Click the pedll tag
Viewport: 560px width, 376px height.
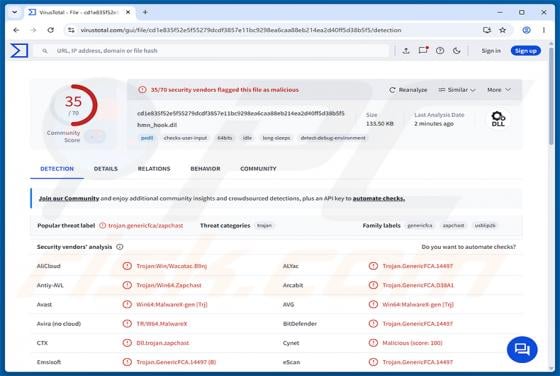(147, 138)
